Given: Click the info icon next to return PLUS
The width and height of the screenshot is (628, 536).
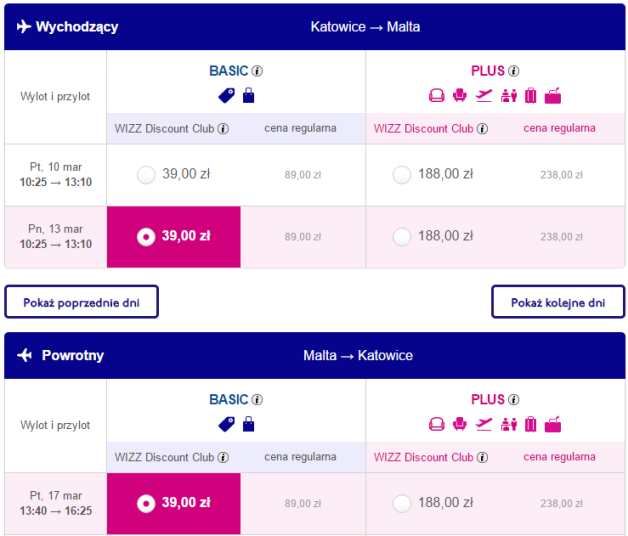Looking at the screenshot, I should point(513,399).
